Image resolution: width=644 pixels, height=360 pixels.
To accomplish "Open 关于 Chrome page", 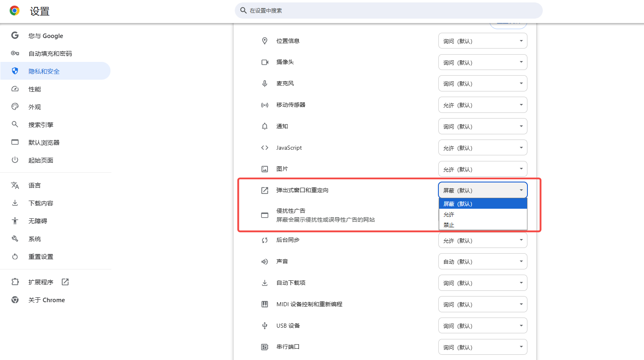I will (55, 300).
